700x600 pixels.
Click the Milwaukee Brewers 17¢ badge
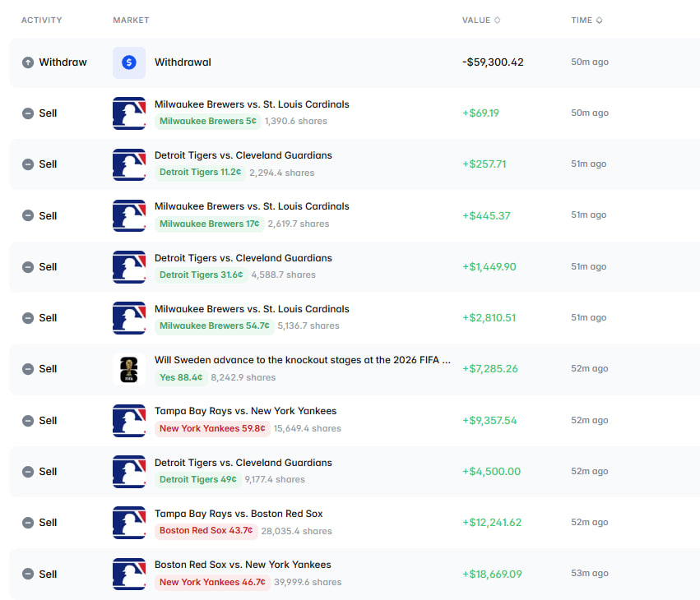point(210,224)
